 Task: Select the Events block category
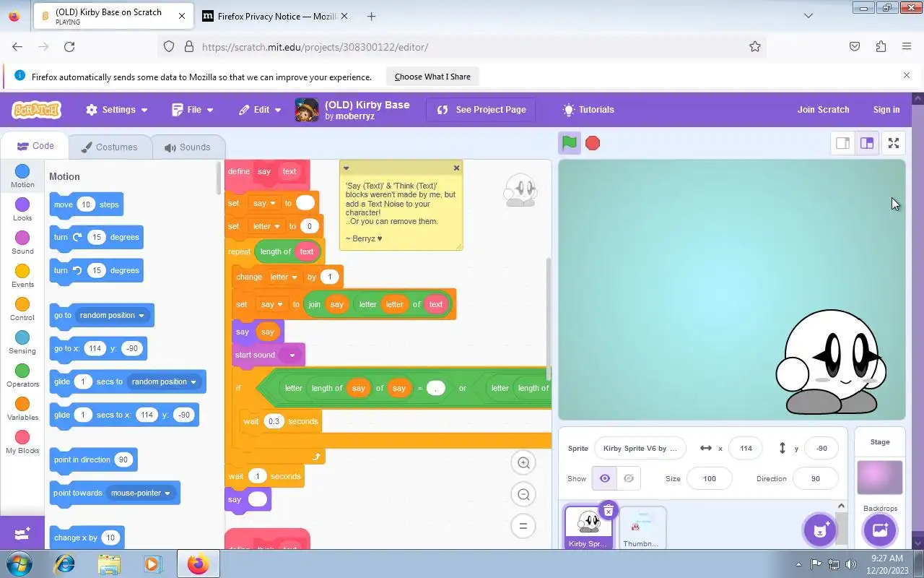point(22,276)
